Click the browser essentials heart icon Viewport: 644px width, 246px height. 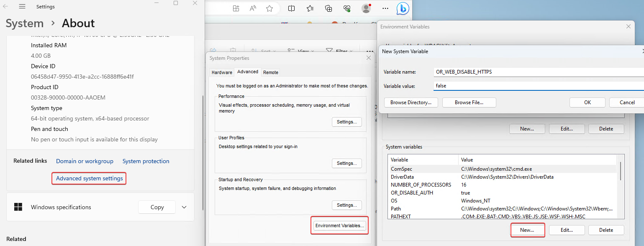[347, 8]
